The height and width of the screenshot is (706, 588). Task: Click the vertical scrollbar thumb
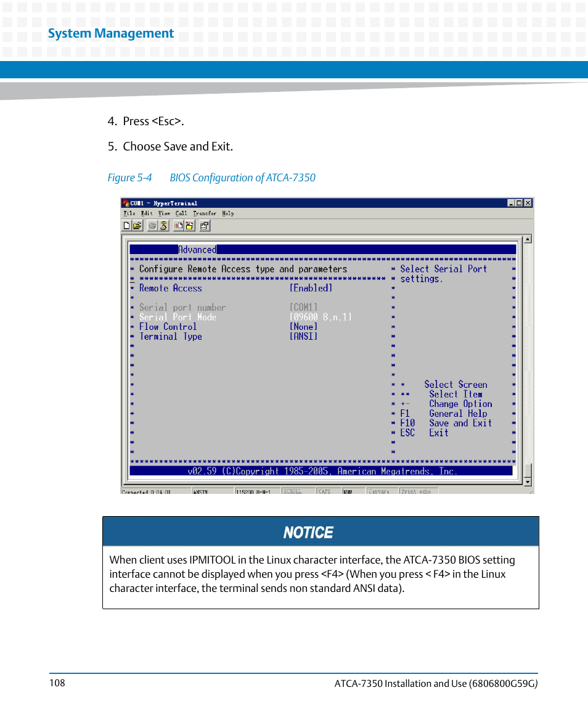pyautogui.click(x=528, y=470)
